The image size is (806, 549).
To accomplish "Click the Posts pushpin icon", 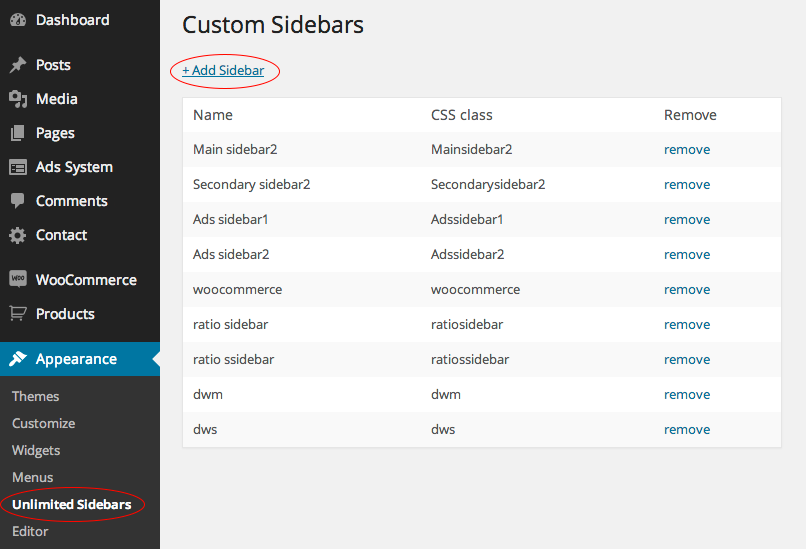I will point(18,65).
